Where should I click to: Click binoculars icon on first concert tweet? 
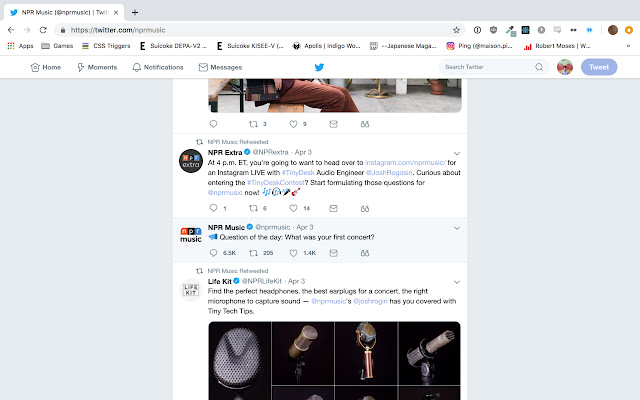365,253
